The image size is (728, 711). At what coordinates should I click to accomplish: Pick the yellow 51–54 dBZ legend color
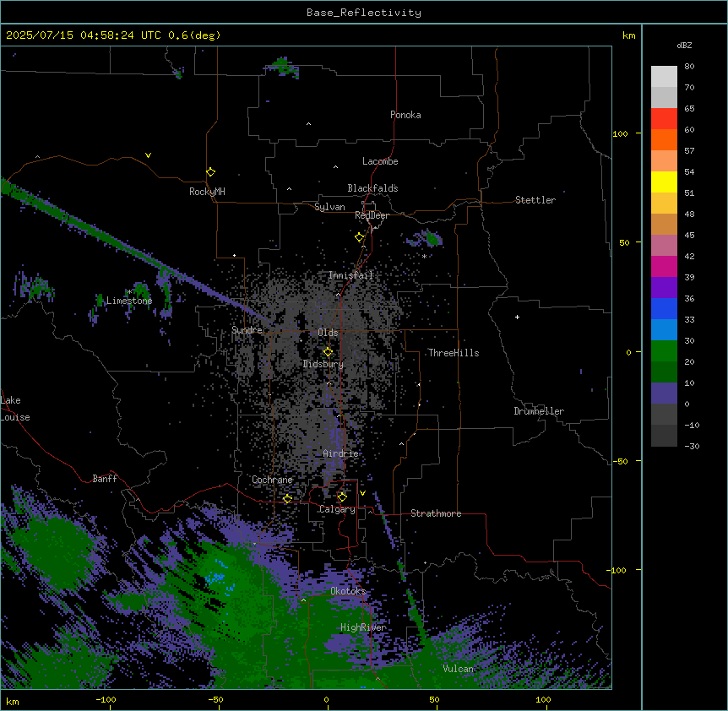[664, 182]
